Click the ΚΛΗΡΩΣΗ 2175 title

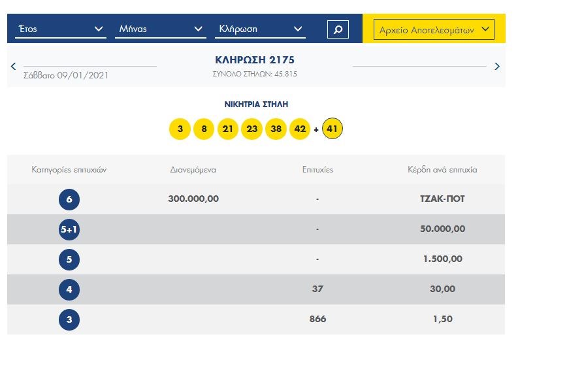(x=255, y=60)
